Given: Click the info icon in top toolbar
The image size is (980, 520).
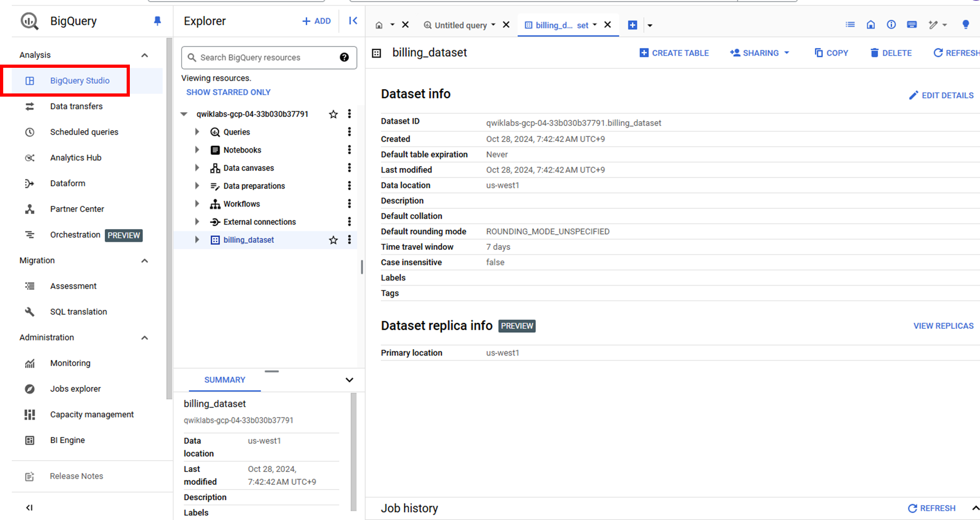Looking at the screenshot, I should 891,25.
